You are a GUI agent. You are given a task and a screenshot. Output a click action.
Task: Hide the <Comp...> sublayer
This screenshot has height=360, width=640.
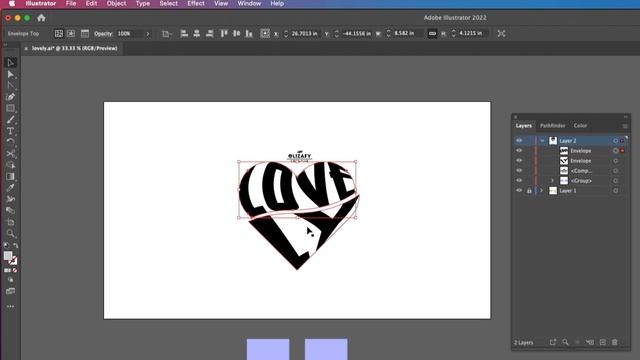pyautogui.click(x=519, y=170)
